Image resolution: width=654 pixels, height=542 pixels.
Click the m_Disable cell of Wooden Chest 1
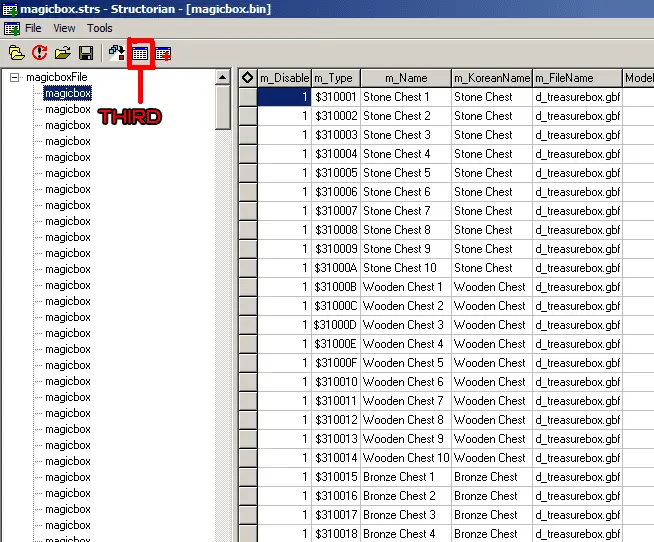click(x=284, y=287)
